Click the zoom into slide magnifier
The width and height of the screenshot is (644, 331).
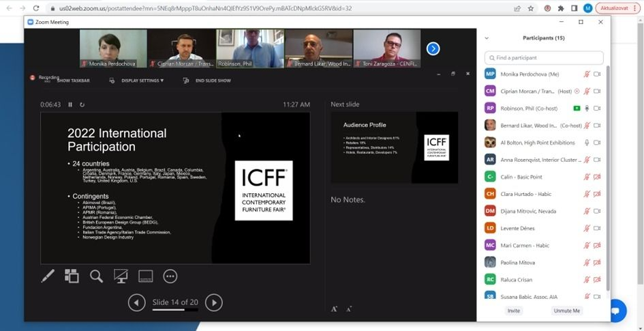coord(96,276)
